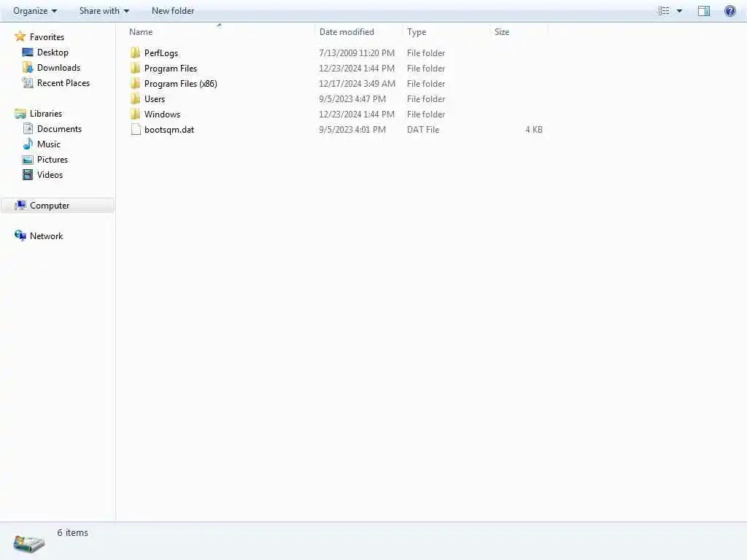Image resolution: width=747 pixels, height=560 pixels.
Task: Click the Pictures label in sidebar
Action: click(x=53, y=160)
